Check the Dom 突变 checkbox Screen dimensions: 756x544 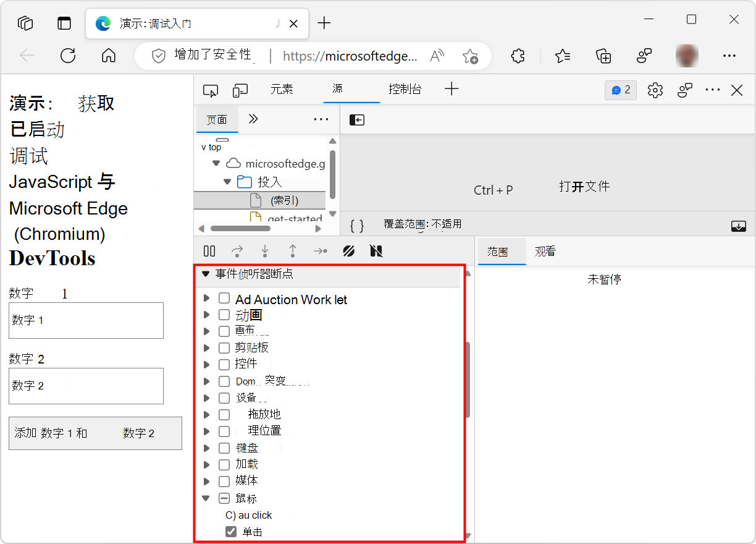tap(224, 381)
